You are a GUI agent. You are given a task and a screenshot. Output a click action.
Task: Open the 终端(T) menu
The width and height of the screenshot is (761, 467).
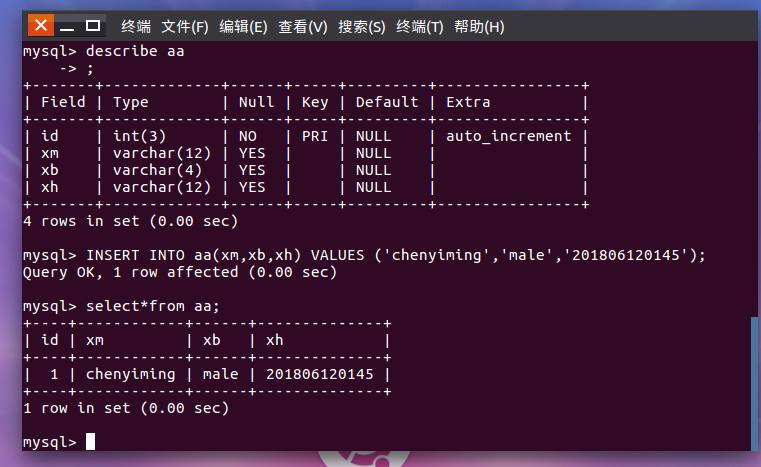(x=420, y=26)
